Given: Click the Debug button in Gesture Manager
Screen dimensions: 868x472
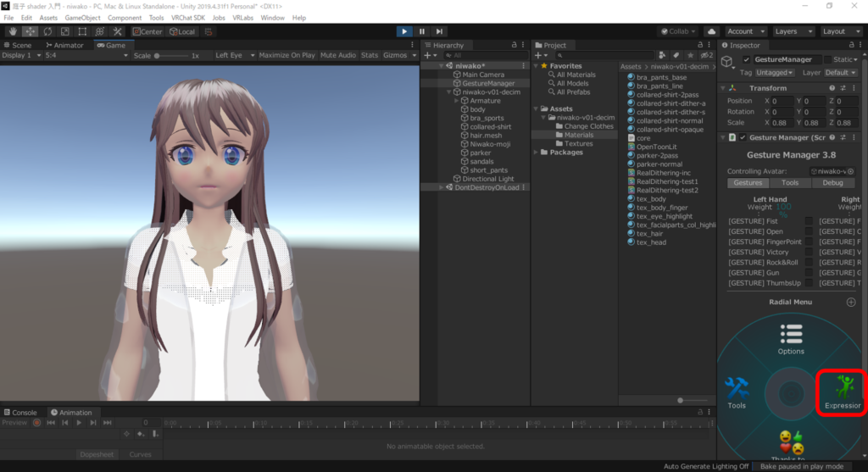Looking at the screenshot, I should pyautogui.click(x=832, y=182).
